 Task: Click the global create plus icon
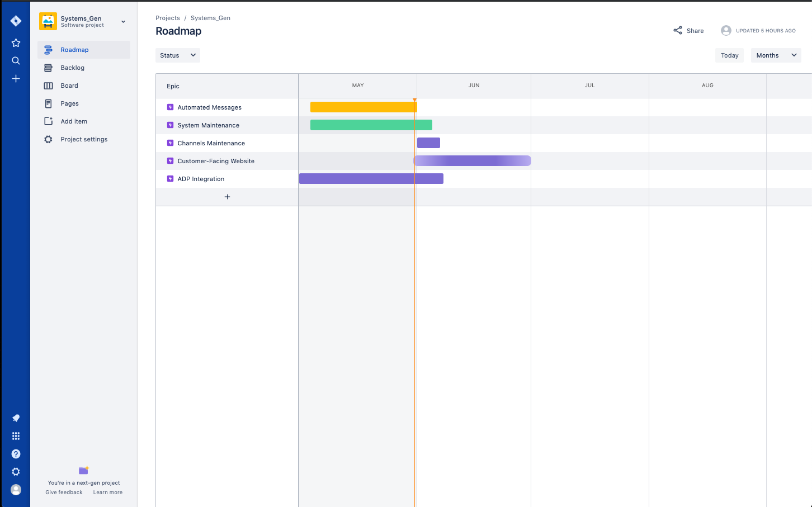[16, 79]
